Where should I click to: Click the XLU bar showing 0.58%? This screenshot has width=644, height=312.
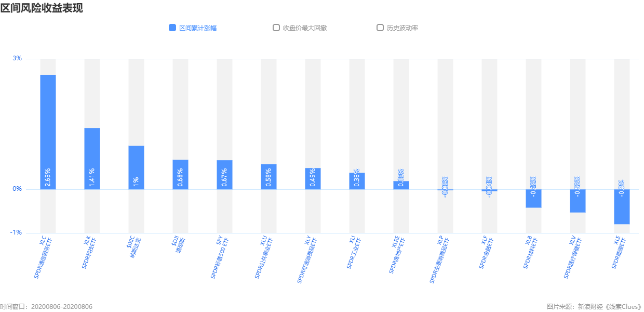coord(269,177)
